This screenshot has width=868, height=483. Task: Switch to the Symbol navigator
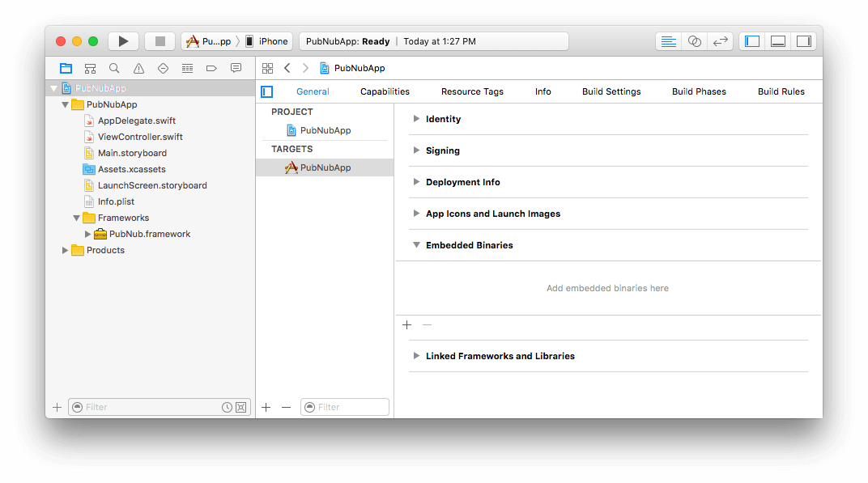click(x=90, y=68)
